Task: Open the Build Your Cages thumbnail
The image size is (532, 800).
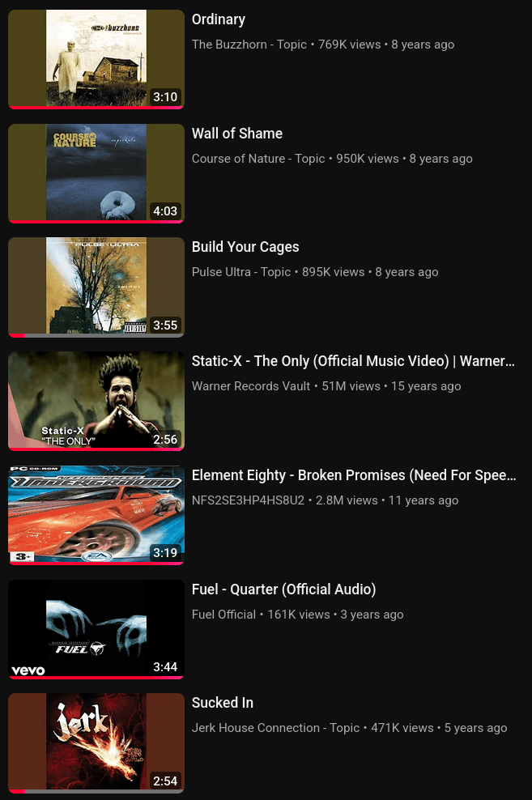Action: (x=96, y=287)
